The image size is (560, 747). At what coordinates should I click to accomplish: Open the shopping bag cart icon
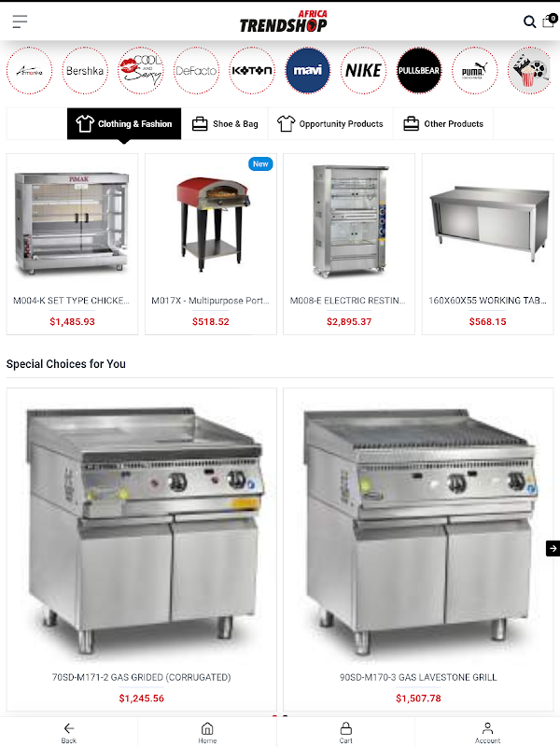(x=550, y=21)
